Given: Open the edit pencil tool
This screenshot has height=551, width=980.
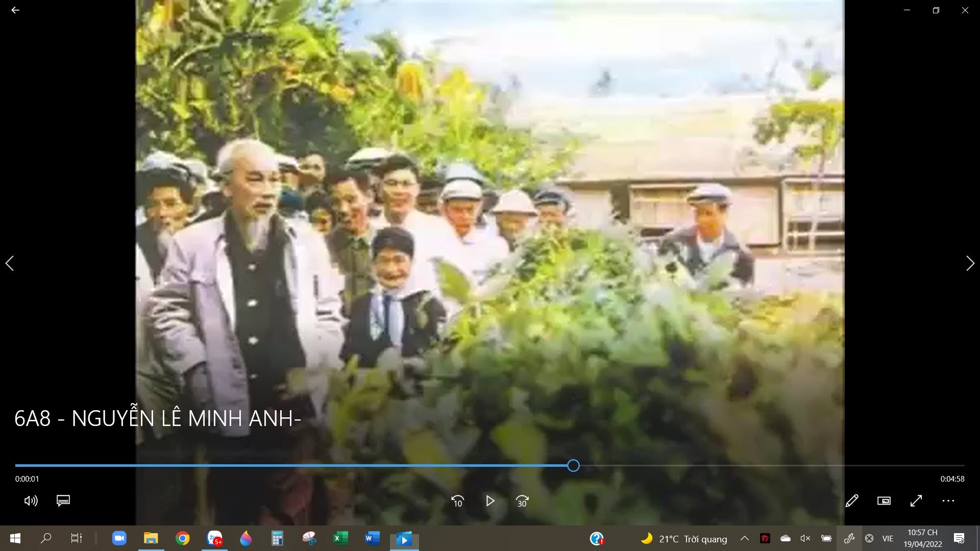Looking at the screenshot, I should 851,501.
